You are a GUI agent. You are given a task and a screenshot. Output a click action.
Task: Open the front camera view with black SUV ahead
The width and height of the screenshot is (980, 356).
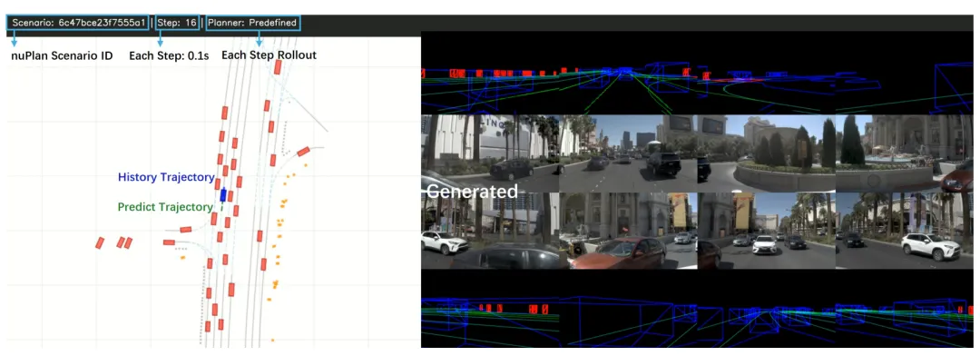(x=628, y=153)
